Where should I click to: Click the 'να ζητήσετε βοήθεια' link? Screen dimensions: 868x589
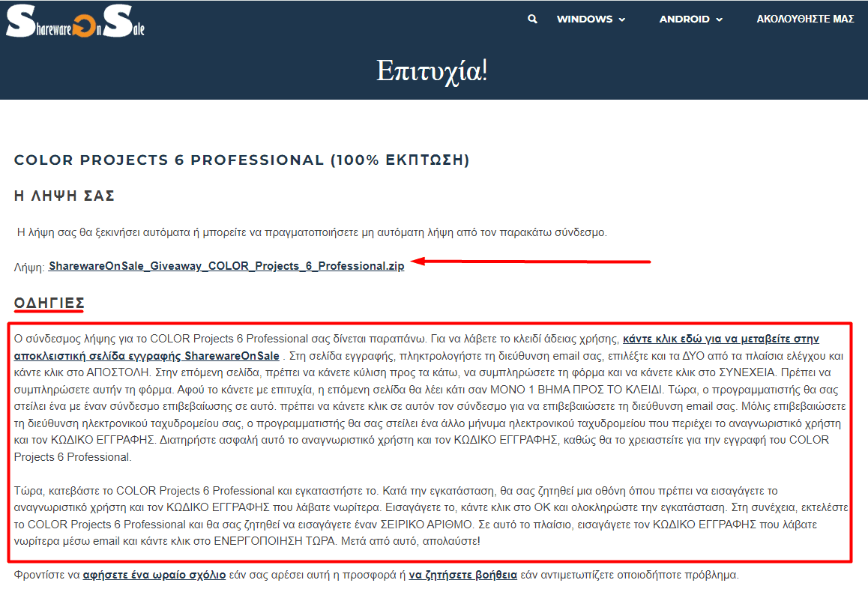click(462, 575)
